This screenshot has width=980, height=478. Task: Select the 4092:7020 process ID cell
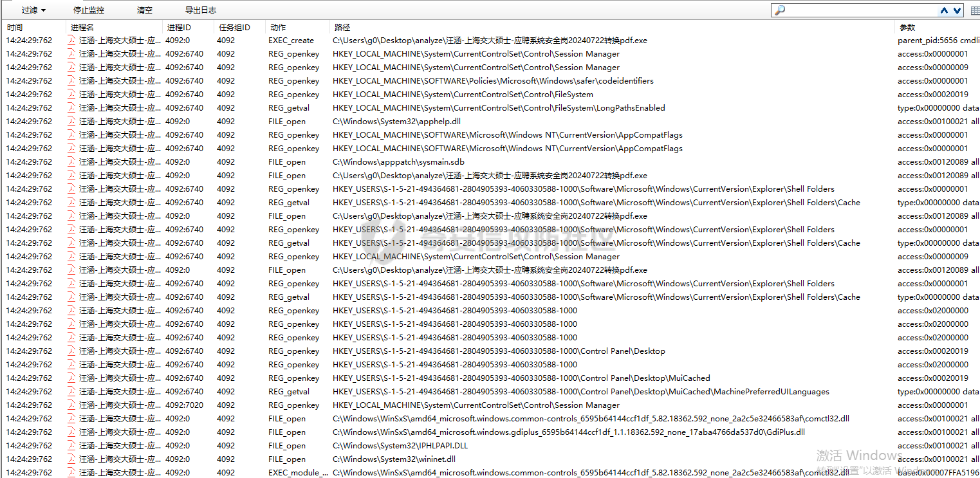184,405
